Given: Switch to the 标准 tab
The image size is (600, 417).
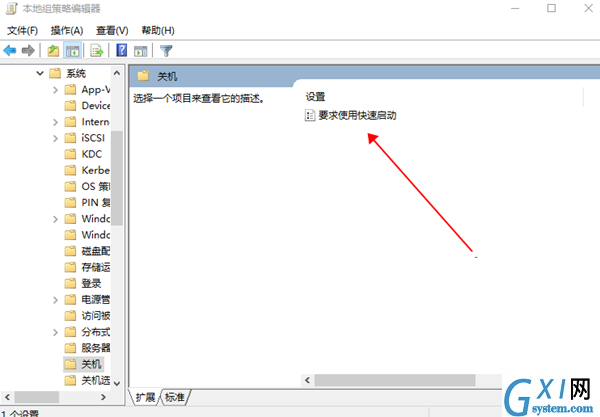Looking at the screenshot, I should [174, 397].
